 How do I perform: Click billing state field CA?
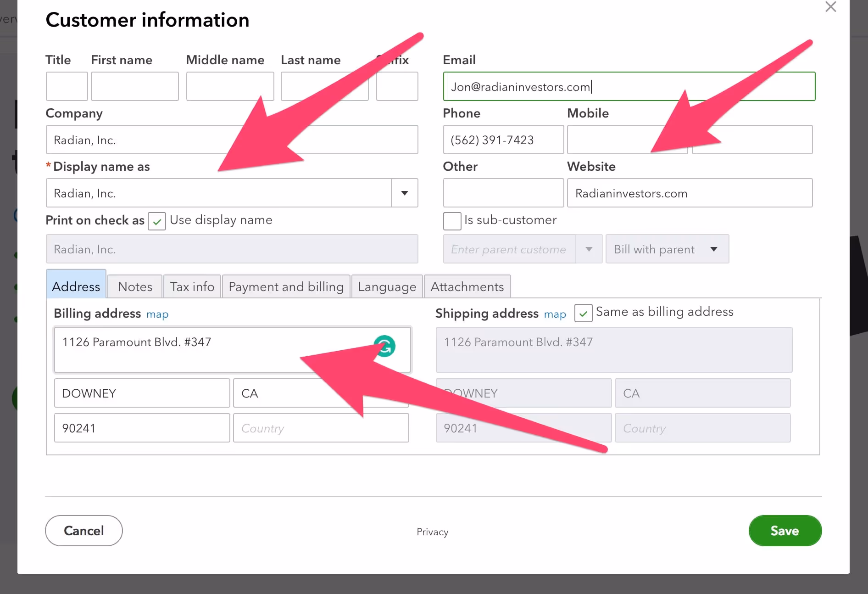(321, 393)
